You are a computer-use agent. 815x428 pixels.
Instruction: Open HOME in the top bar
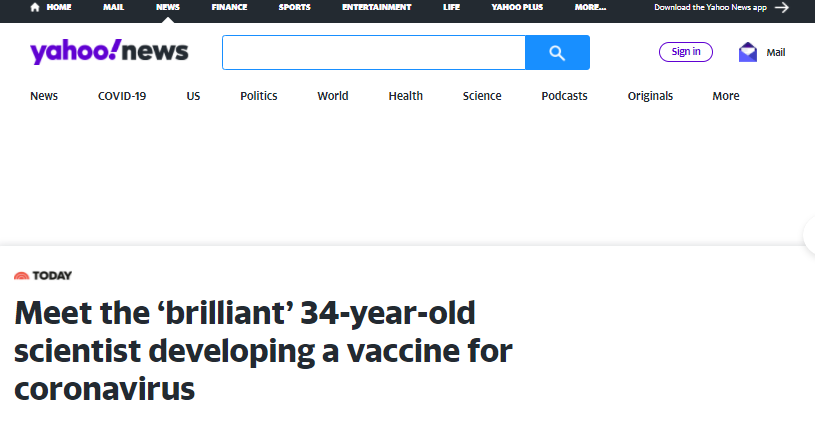pos(59,7)
